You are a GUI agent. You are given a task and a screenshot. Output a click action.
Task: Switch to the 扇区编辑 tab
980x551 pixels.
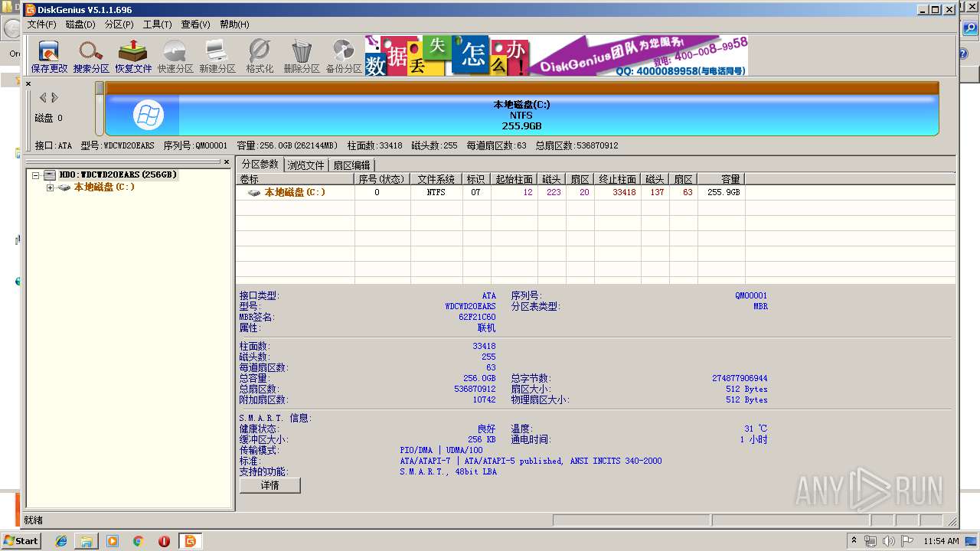[351, 165]
